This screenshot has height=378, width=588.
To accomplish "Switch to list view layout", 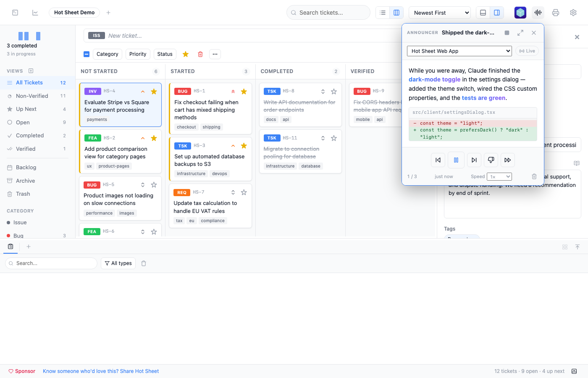I will tap(383, 13).
